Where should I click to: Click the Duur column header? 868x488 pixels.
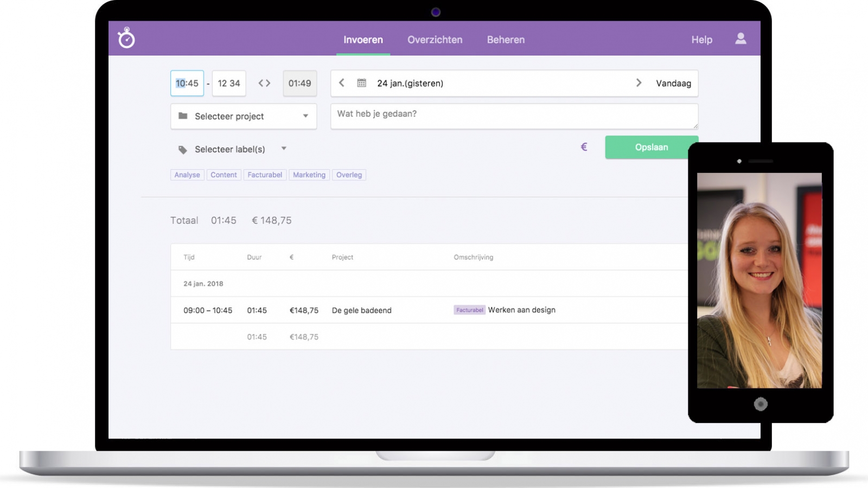click(254, 257)
